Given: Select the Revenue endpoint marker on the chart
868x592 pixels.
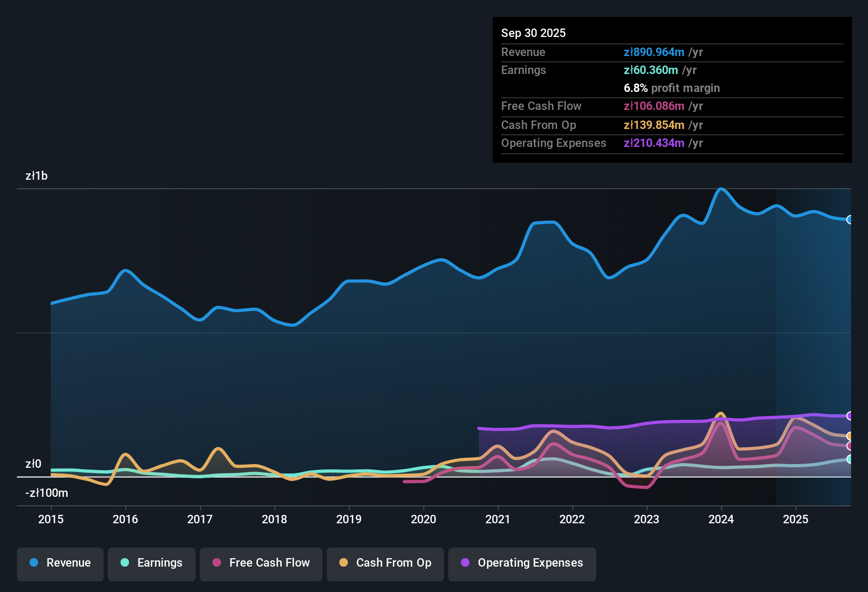Looking at the screenshot, I should click(850, 219).
